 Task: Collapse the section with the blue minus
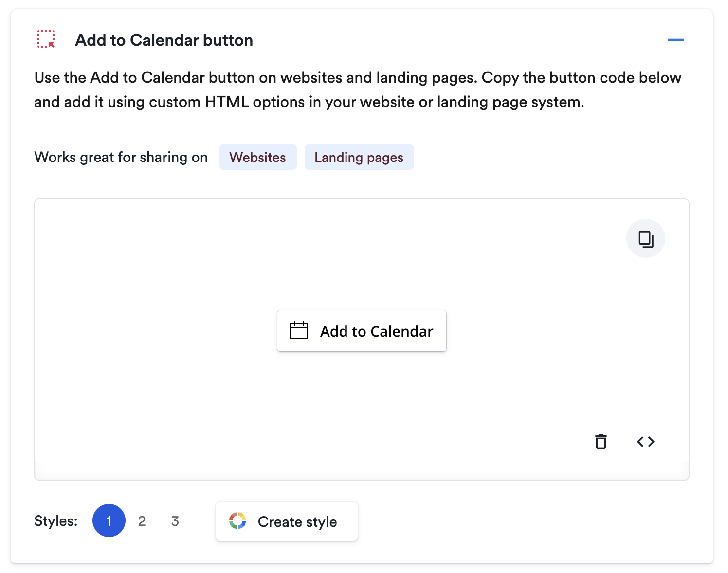point(676,40)
